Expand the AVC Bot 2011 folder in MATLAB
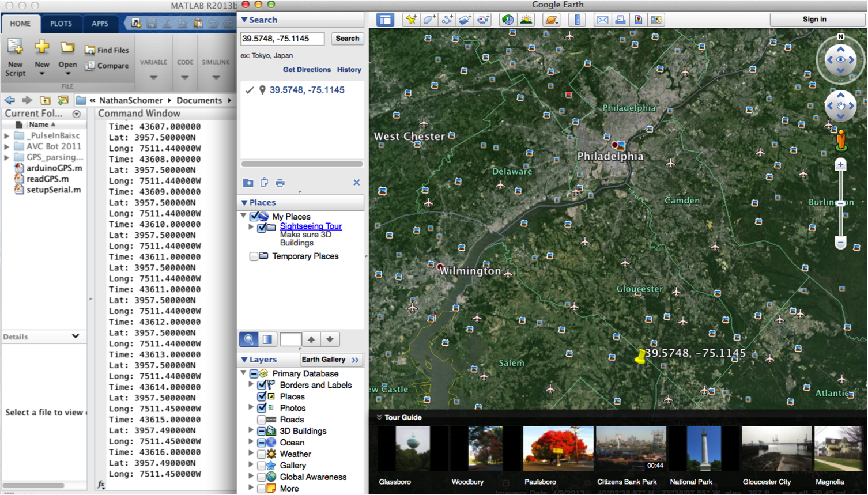This screenshot has width=868, height=495. click(7, 146)
